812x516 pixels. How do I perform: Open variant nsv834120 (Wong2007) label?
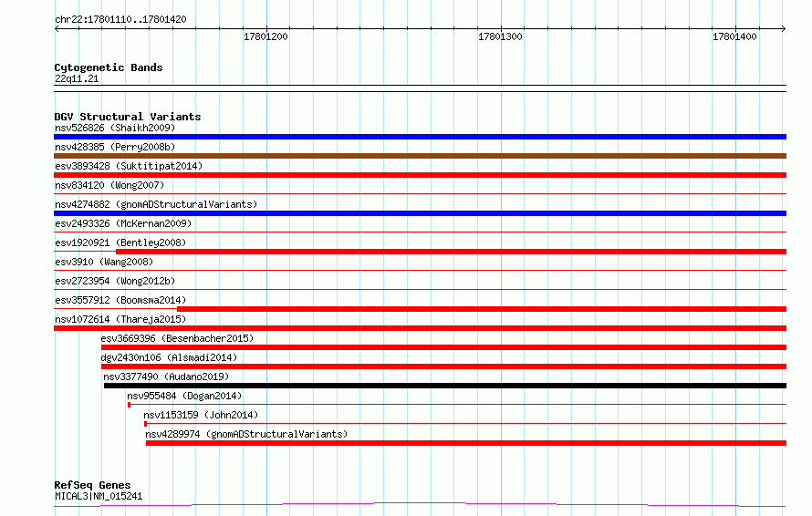tap(109, 185)
